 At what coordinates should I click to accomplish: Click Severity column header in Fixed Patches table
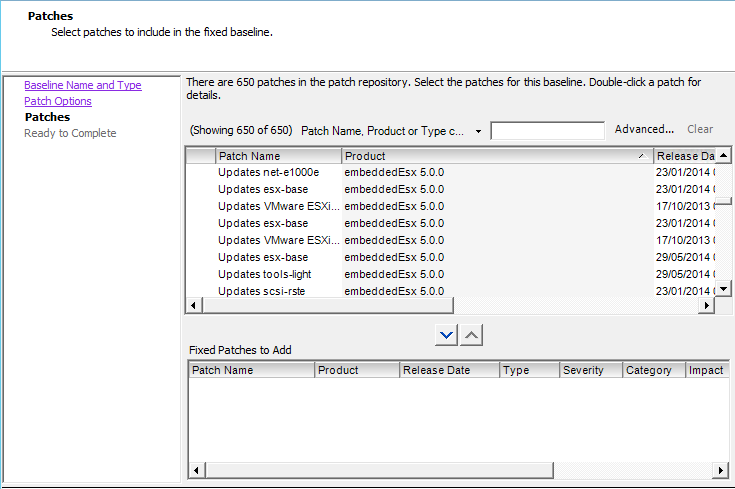tap(589, 370)
